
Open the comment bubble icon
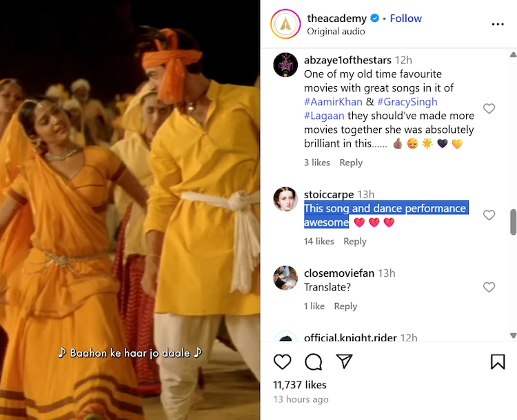tap(314, 361)
